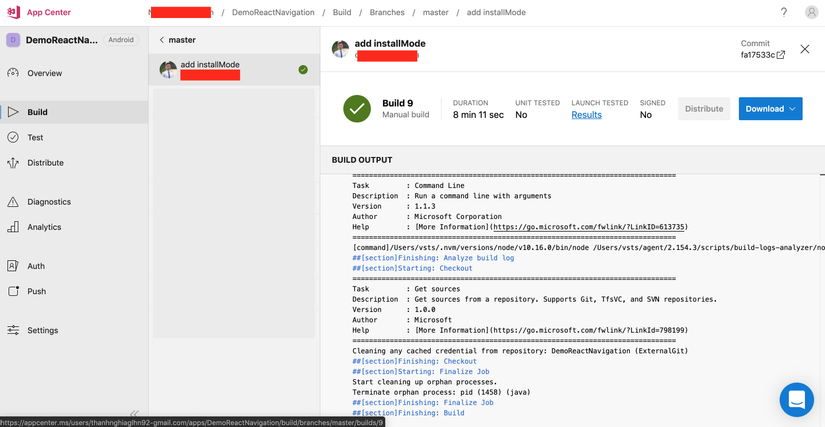
Task: Click log line 'Starting: Checkout'
Action: (412, 268)
